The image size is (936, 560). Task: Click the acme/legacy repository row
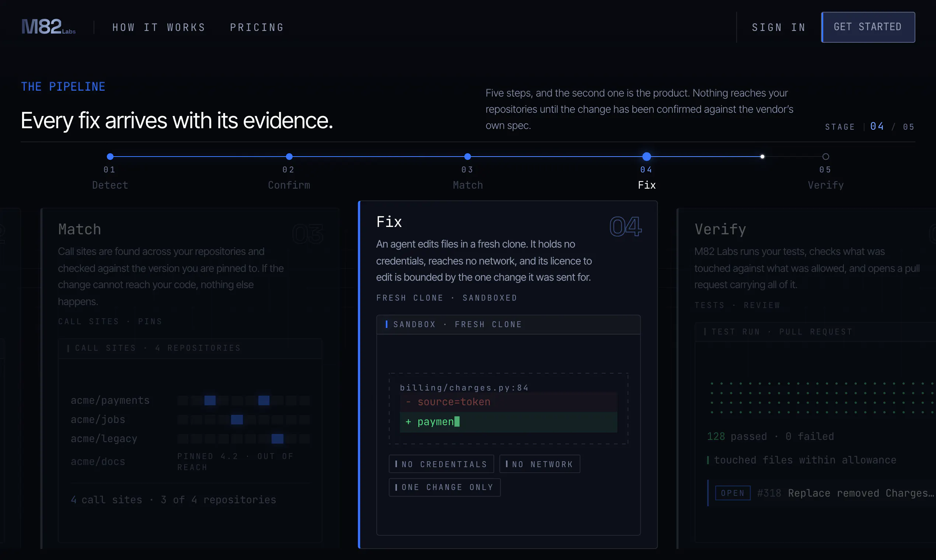tap(190, 439)
